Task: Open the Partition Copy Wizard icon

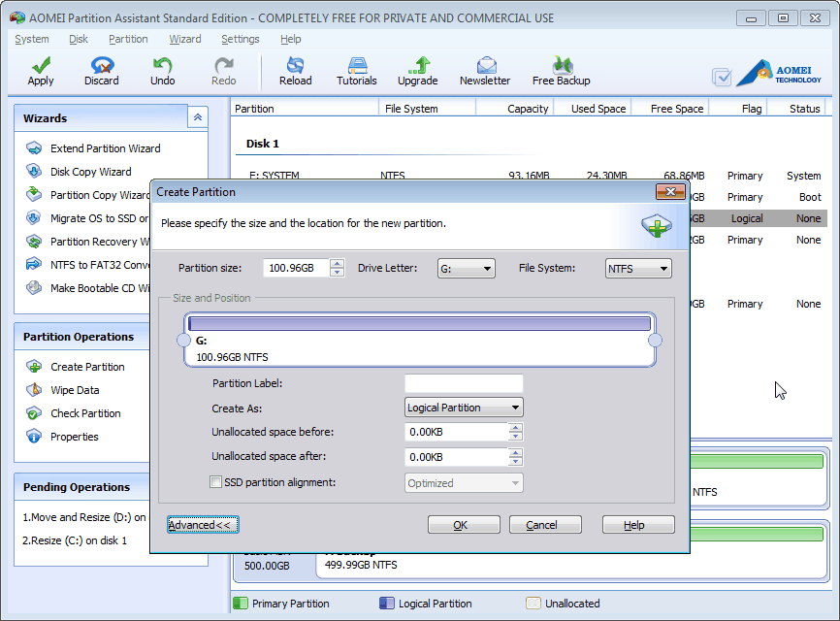Action: (x=34, y=194)
